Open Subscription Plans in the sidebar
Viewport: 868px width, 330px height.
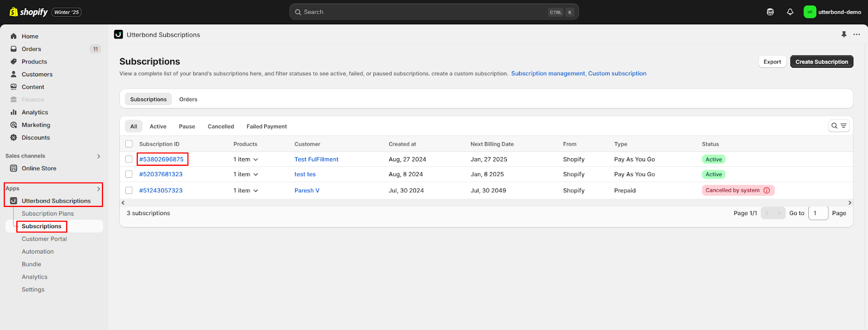[x=48, y=213]
